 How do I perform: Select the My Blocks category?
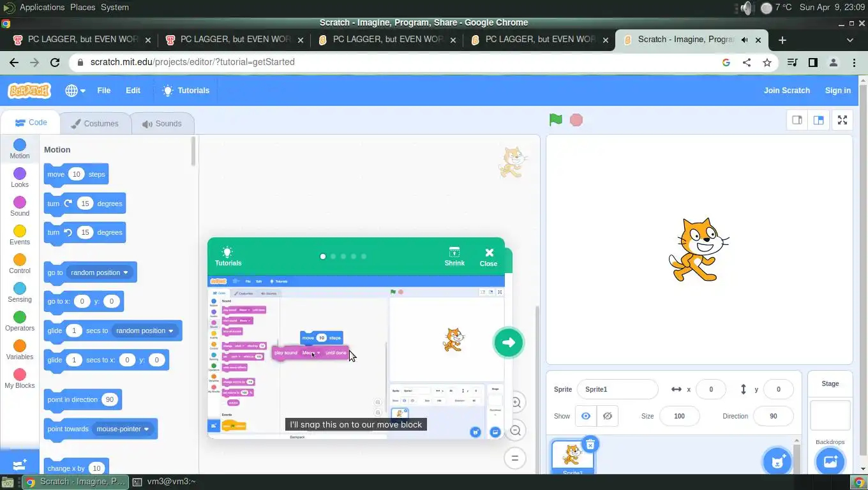[20, 379]
